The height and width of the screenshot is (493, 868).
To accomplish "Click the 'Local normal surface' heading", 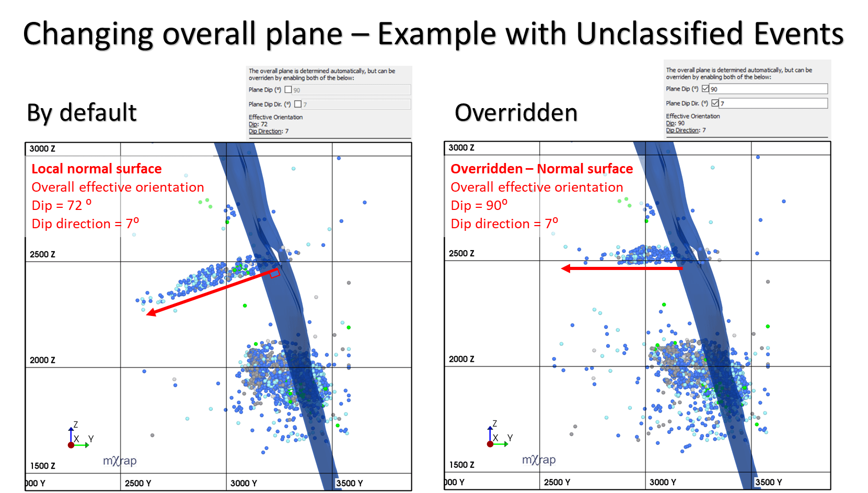I will [x=97, y=169].
